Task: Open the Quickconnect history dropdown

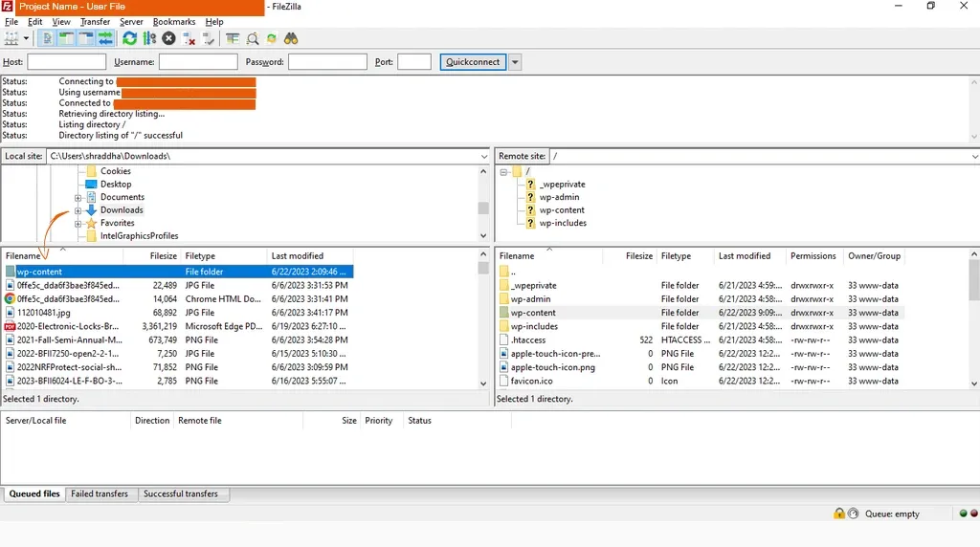Action: (515, 62)
